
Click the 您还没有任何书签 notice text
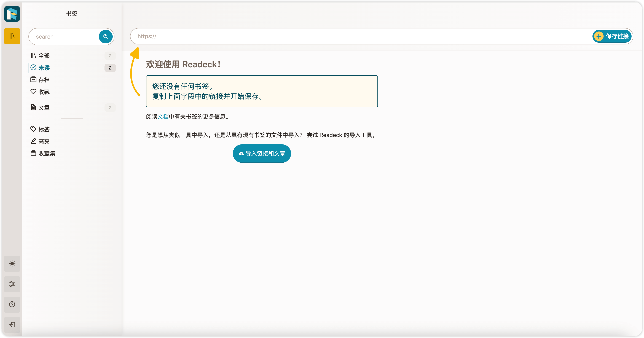point(183,86)
